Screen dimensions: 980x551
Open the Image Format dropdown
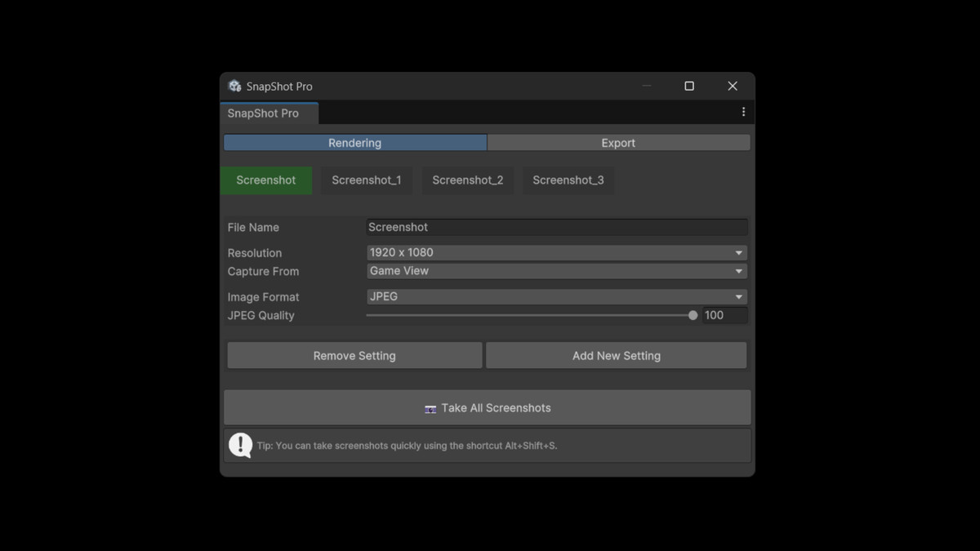coord(556,296)
